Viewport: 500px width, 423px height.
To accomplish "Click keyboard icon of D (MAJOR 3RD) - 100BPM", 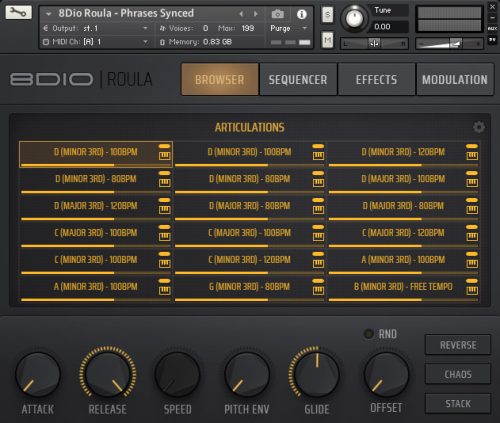I will pos(472,183).
